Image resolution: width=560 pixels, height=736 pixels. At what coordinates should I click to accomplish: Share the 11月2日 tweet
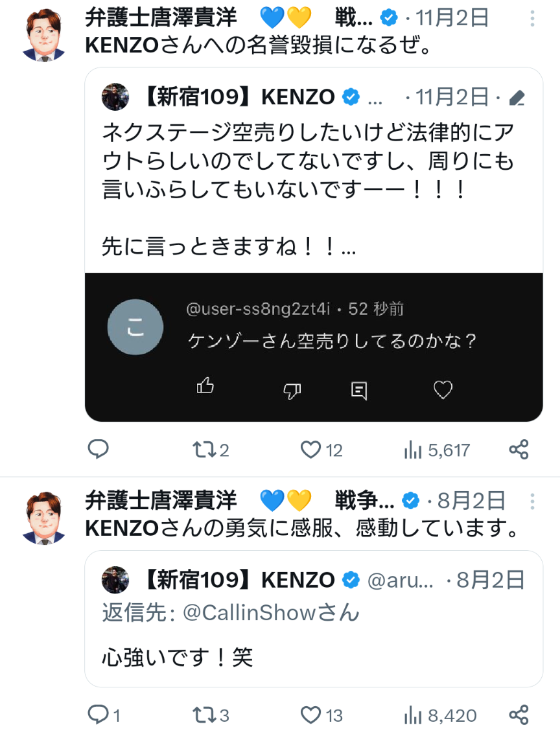[x=519, y=450]
